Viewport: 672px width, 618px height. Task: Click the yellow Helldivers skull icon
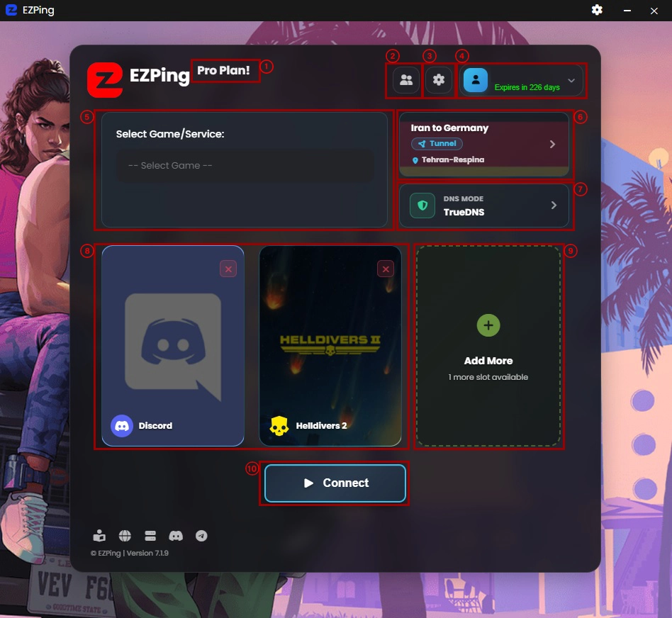click(x=279, y=426)
